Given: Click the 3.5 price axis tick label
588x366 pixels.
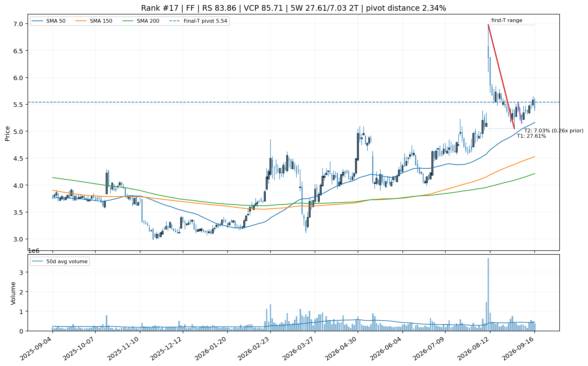Looking at the screenshot, I should [x=19, y=212].
